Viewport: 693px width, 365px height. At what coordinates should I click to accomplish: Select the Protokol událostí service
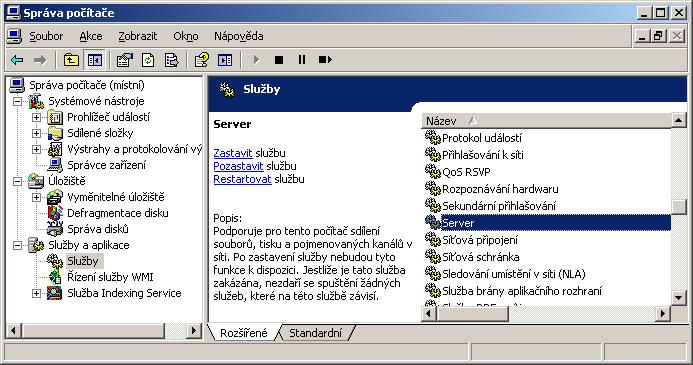[x=482, y=138]
